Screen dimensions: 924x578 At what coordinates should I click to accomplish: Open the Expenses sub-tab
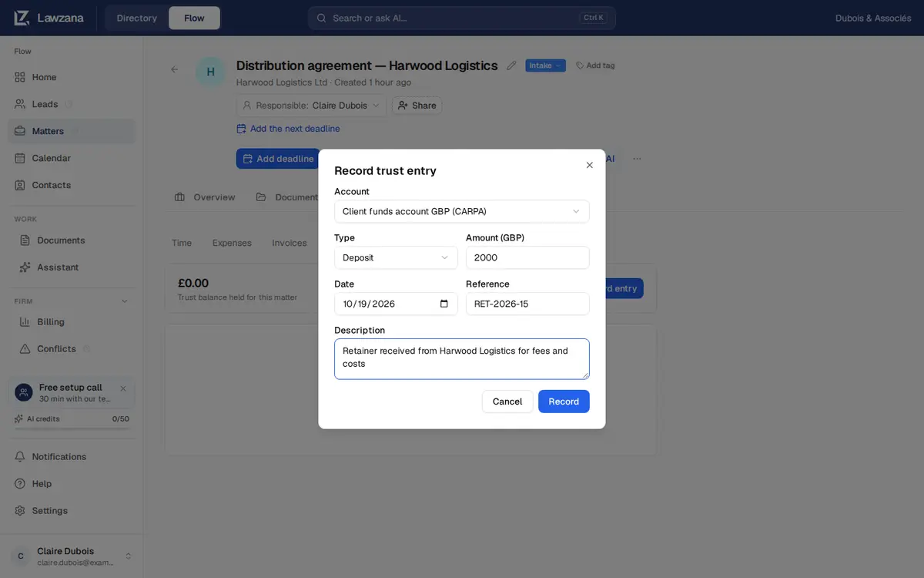pos(232,243)
